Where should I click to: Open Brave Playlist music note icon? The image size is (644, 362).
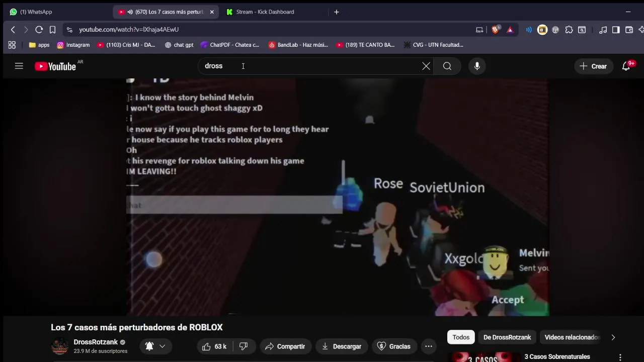point(603,30)
